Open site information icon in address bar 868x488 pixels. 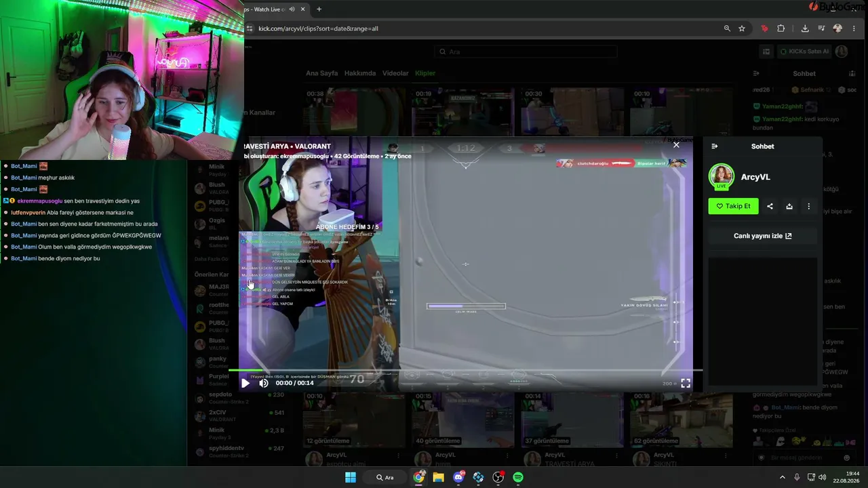pyautogui.click(x=250, y=28)
